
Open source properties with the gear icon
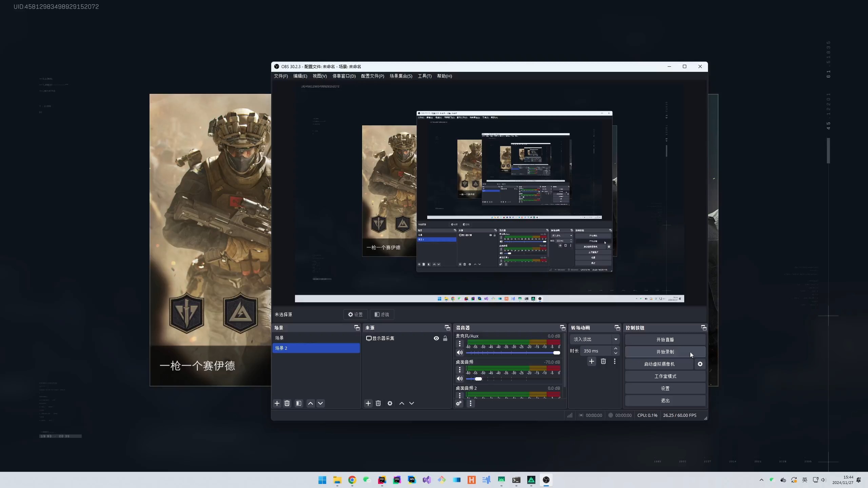pos(390,403)
